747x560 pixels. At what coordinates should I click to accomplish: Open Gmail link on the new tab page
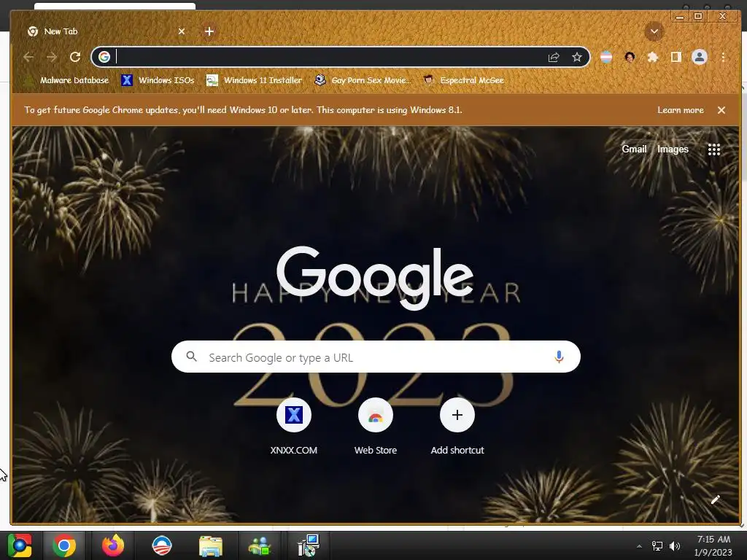point(634,149)
